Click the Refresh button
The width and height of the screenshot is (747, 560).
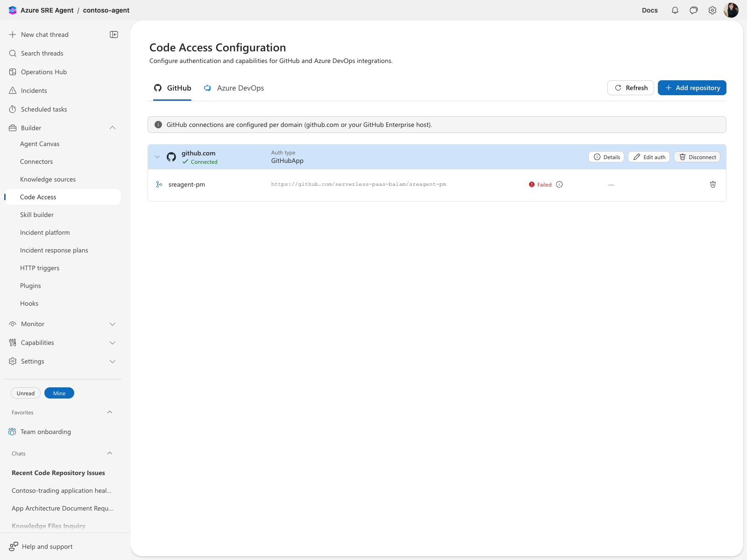[631, 88]
